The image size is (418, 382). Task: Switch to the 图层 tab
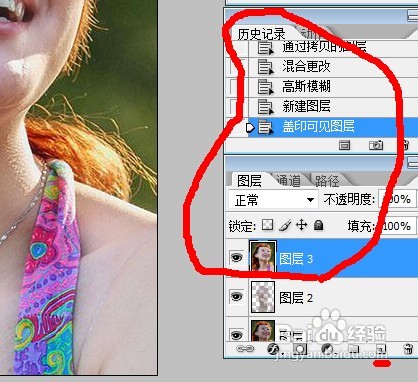pyautogui.click(x=249, y=181)
